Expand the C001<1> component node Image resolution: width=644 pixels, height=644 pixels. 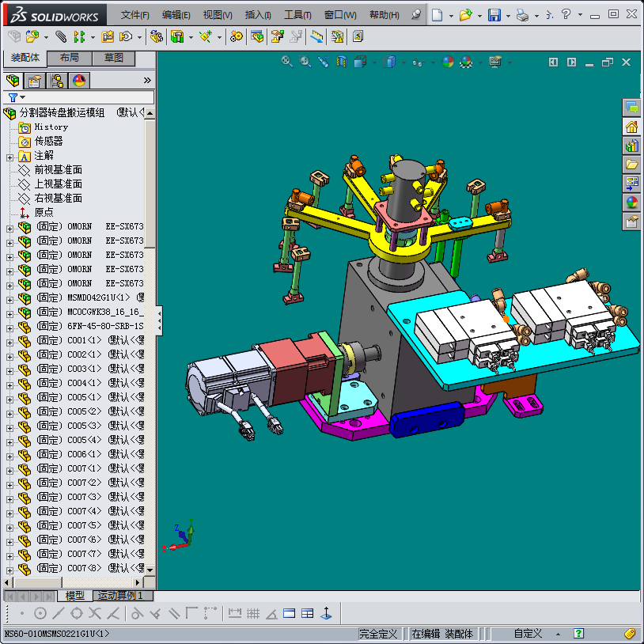click(x=9, y=343)
